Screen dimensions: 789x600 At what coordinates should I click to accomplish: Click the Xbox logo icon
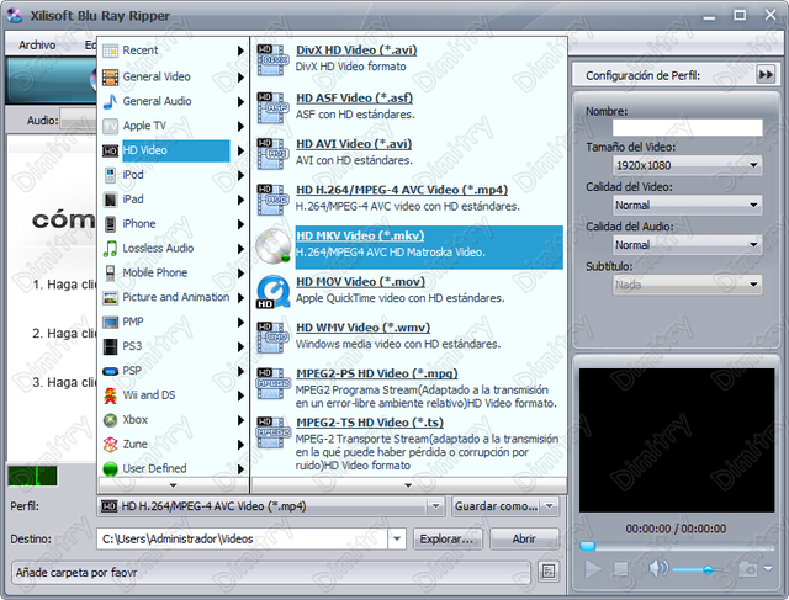(x=110, y=420)
